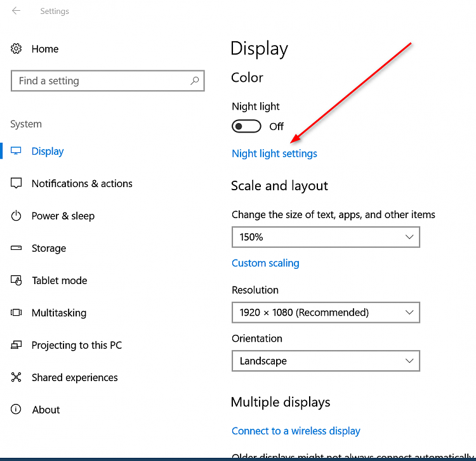Turn on the Night light toggle
This screenshot has width=476, height=461.
246,126
